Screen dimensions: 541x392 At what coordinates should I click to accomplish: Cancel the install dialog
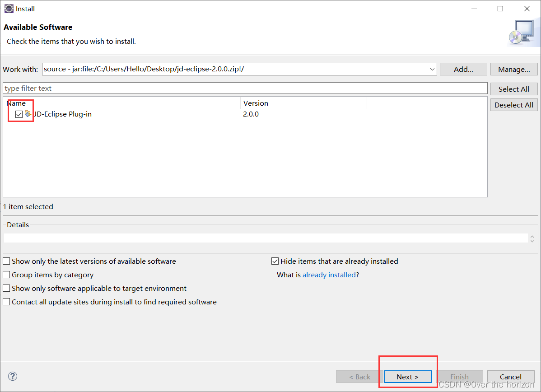click(511, 377)
